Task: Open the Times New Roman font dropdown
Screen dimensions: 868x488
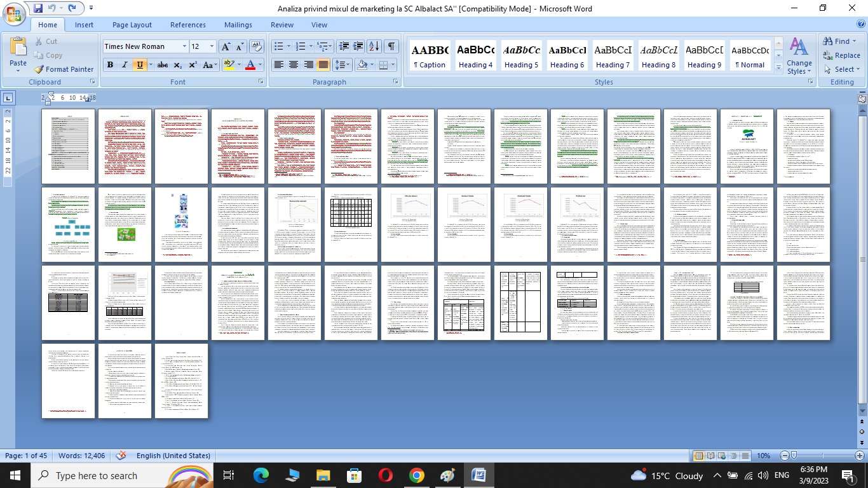Action: [184, 46]
